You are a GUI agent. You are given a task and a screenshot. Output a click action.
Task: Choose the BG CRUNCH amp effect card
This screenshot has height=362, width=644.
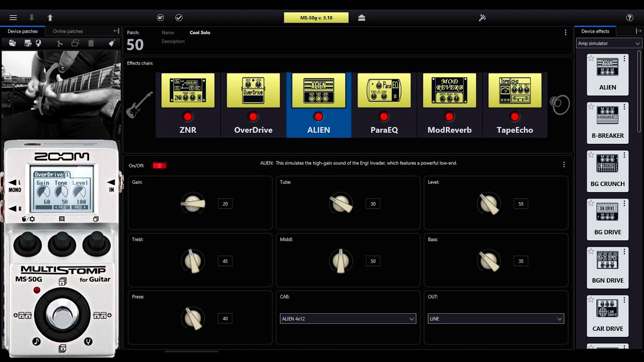(x=608, y=170)
